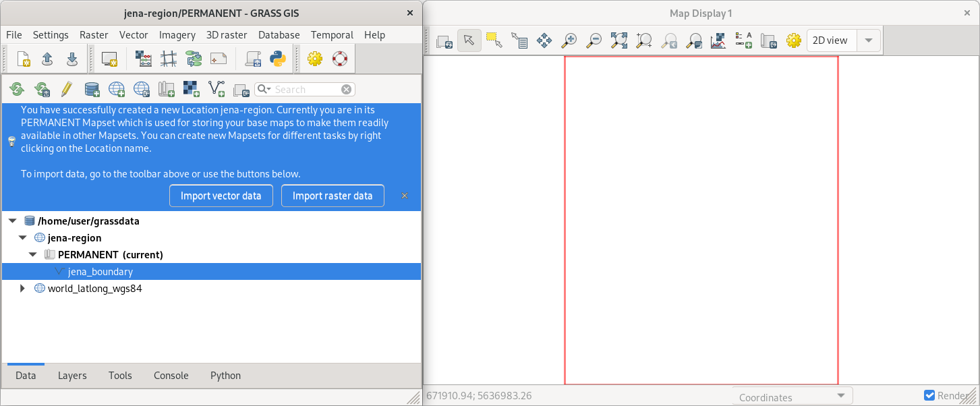
Task: Open analyze map tools
Action: 719,41
